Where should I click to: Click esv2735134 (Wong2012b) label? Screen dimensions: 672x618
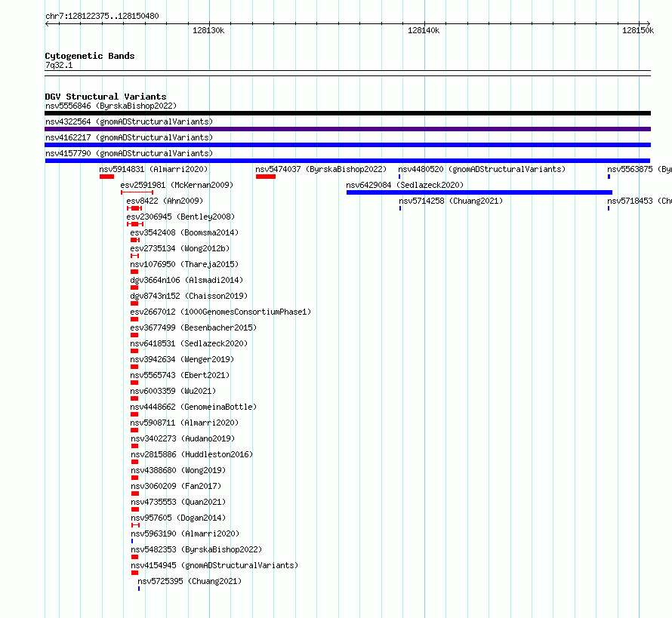tap(180, 248)
